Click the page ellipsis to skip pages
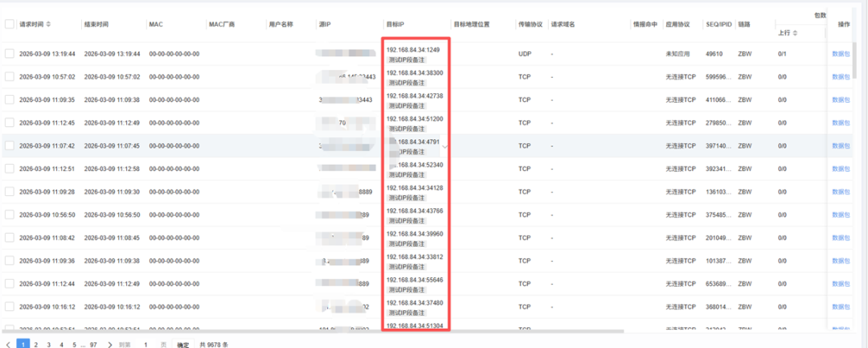This screenshot has height=348, width=868. pyautogui.click(x=83, y=344)
